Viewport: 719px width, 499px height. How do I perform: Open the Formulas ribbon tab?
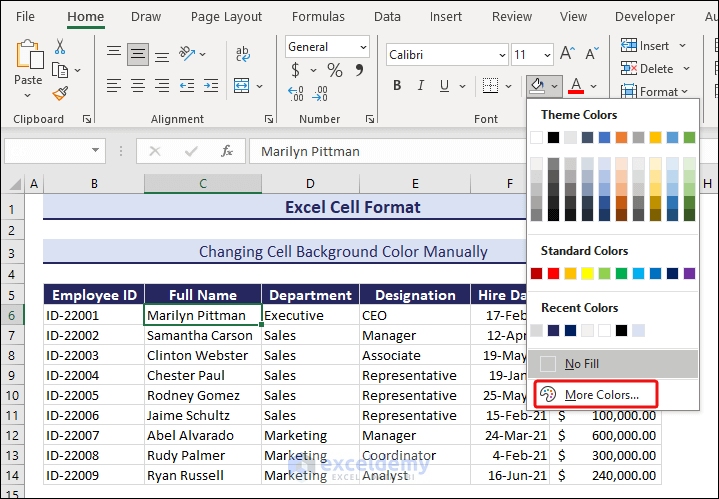(x=318, y=16)
